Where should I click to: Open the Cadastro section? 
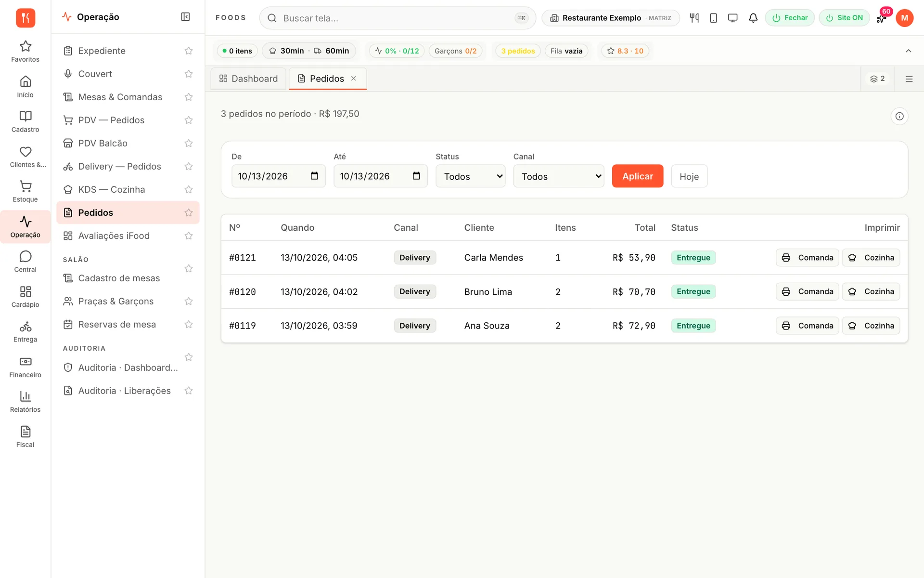click(25, 121)
